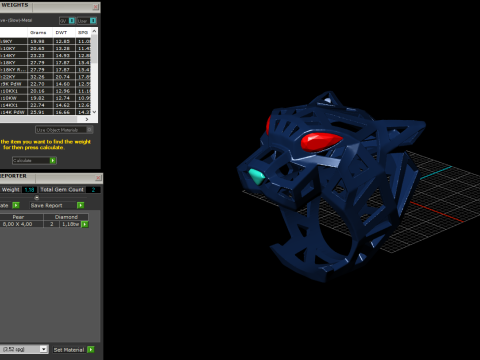Screen dimensions: 480x360
Task: Click the 8.00 X 4.00 size cell
Action: pyautogui.click(x=18, y=224)
